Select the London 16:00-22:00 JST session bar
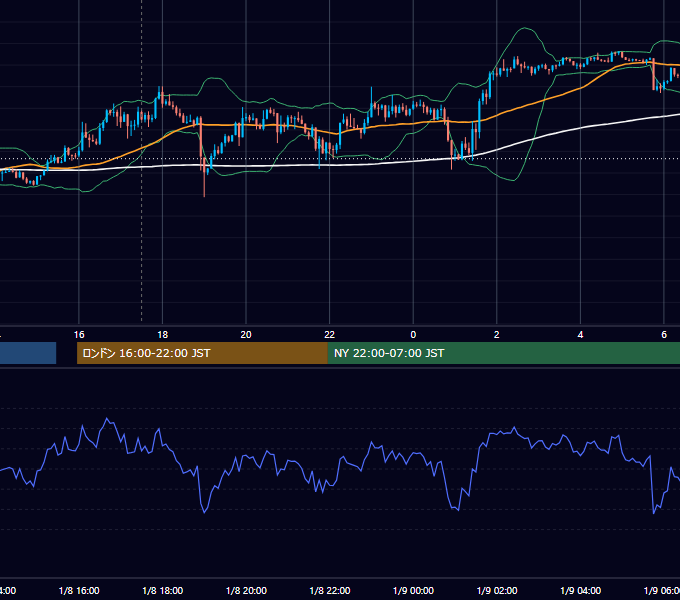680x600 pixels. [202, 353]
